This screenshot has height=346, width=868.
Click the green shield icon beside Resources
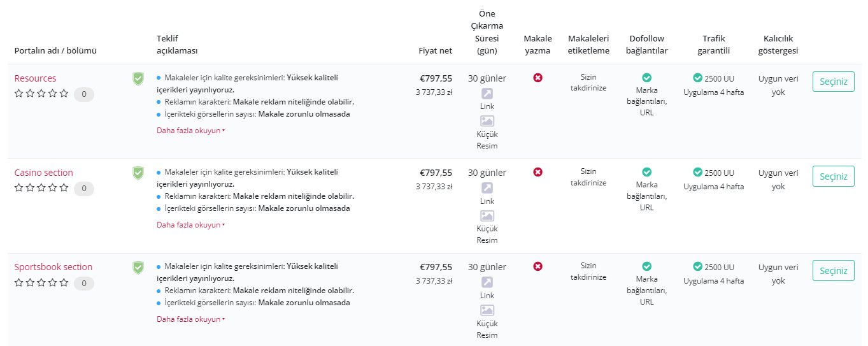point(138,79)
